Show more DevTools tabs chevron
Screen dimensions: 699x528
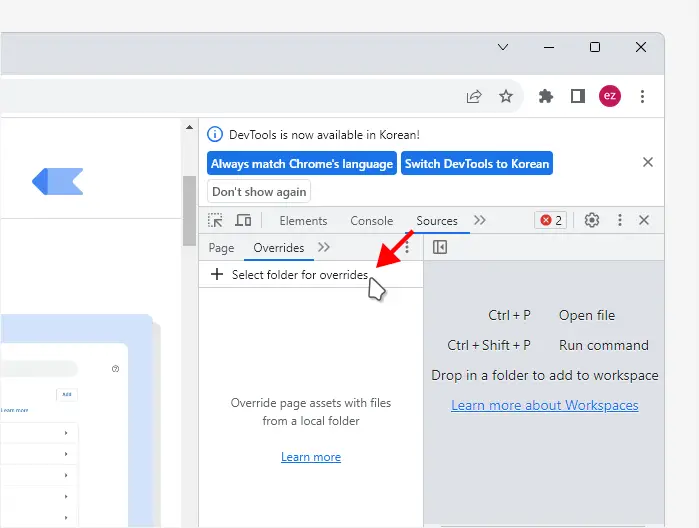click(x=480, y=220)
